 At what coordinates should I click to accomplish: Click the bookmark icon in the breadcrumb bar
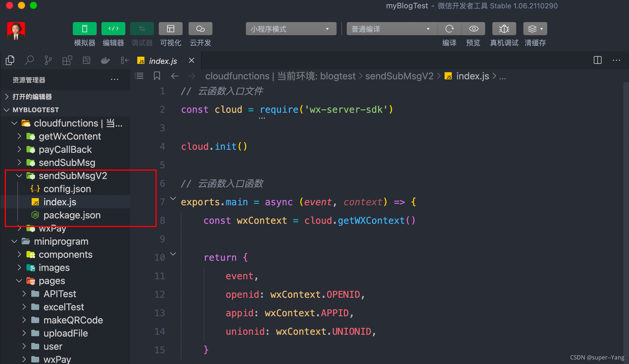[x=157, y=76]
